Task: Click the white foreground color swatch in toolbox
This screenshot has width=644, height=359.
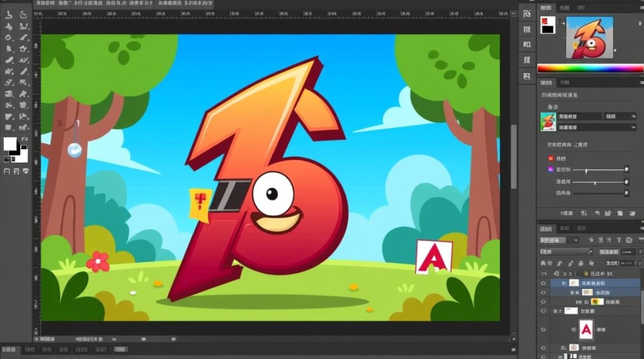Action: tap(10, 144)
